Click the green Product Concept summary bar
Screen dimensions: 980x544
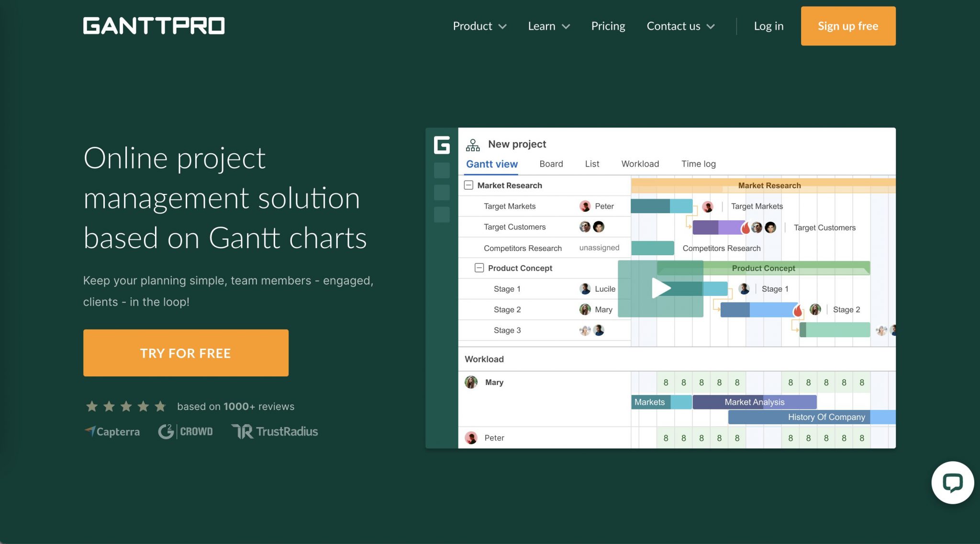point(763,268)
